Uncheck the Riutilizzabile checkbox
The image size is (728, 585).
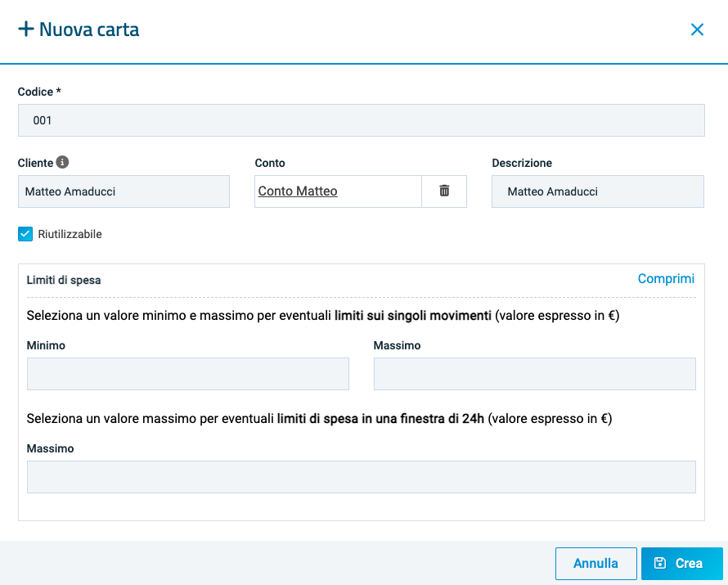tap(25, 234)
